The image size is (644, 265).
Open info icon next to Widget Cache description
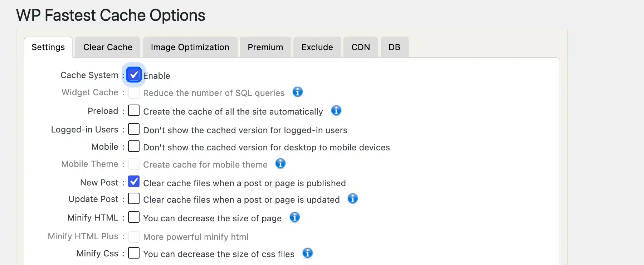click(298, 92)
